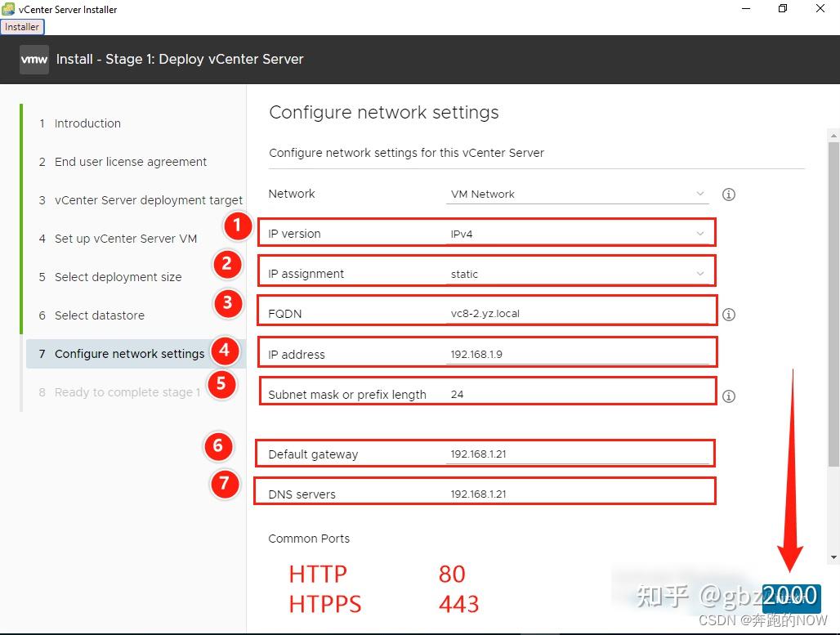Screen dimensions: 840x635
Task: Click the info icon beside the FQDN field
Action: click(x=729, y=315)
